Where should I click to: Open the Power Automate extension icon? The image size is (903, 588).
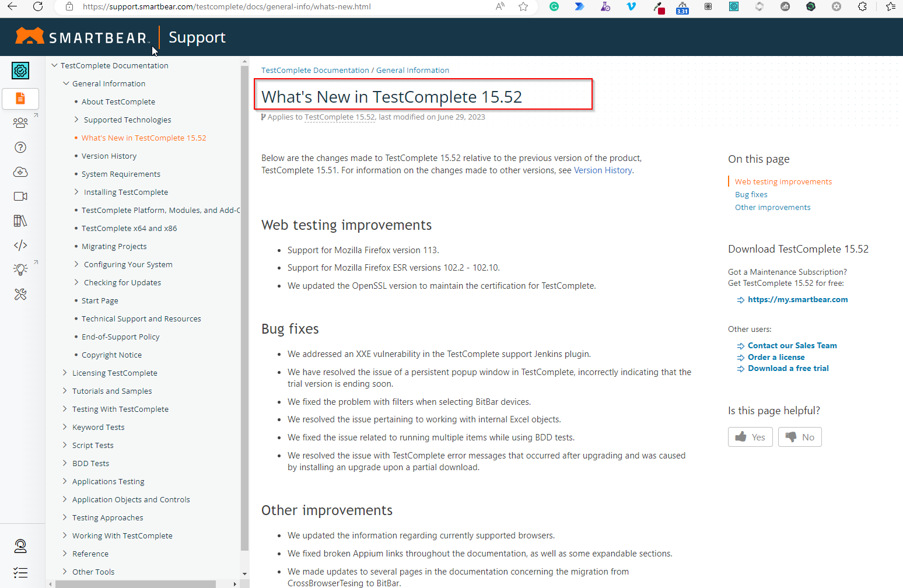point(579,6)
